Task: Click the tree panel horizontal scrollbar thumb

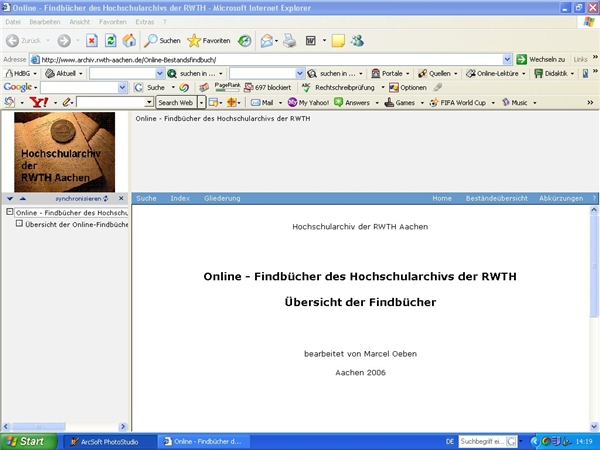Action: coord(39,426)
